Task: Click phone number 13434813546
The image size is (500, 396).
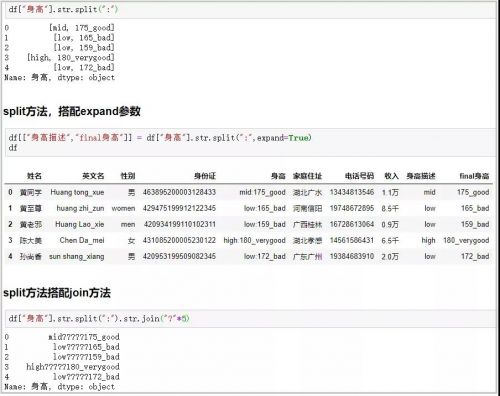Action: pyautogui.click(x=352, y=192)
